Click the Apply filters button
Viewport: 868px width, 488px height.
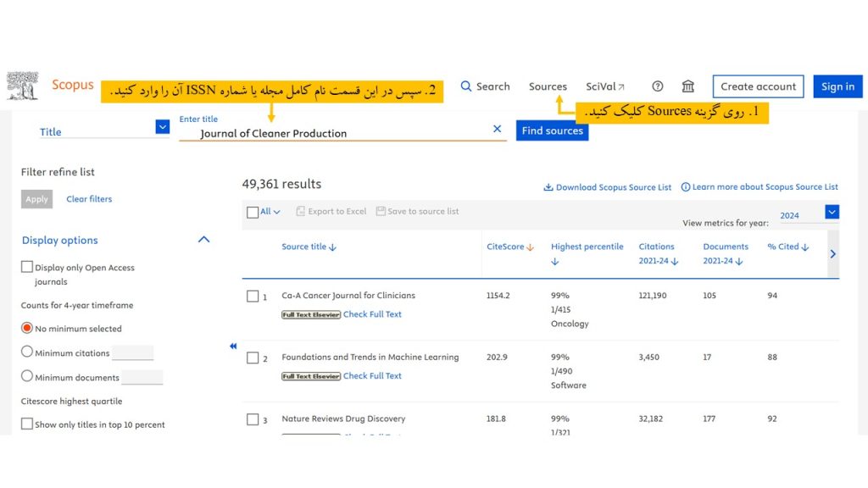click(x=36, y=199)
